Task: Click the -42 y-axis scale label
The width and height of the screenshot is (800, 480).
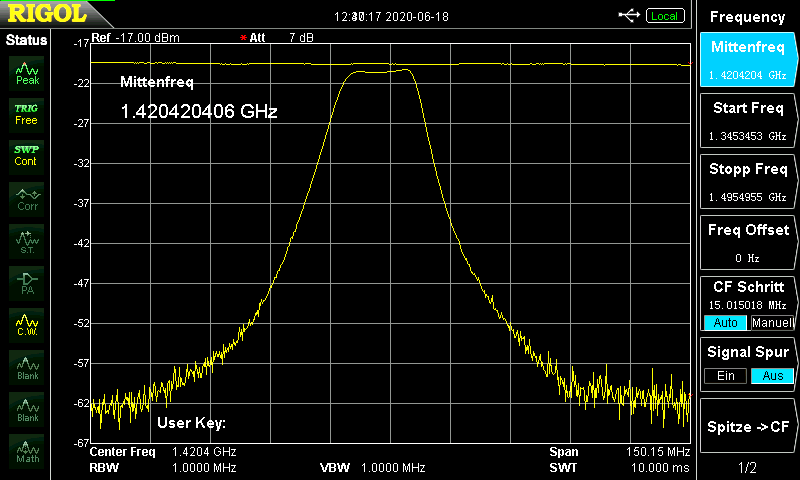Action: pyautogui.click(x=82, y=243)
